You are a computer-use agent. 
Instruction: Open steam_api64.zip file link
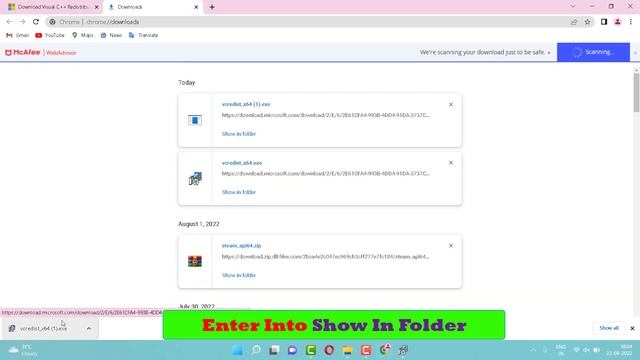tap(241, 245)
